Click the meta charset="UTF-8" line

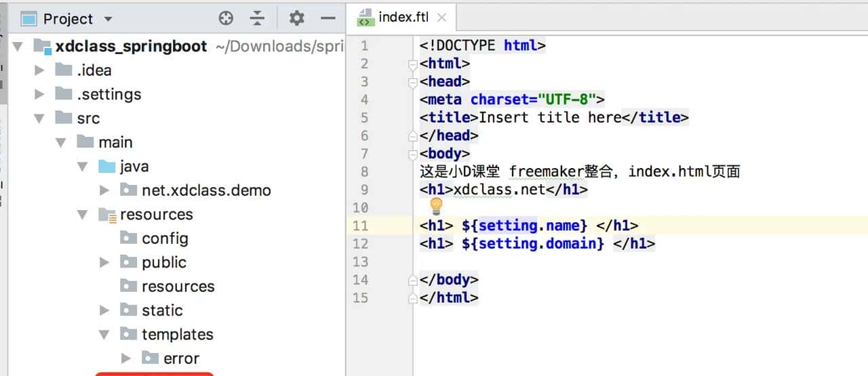click(x=512, y=100)
